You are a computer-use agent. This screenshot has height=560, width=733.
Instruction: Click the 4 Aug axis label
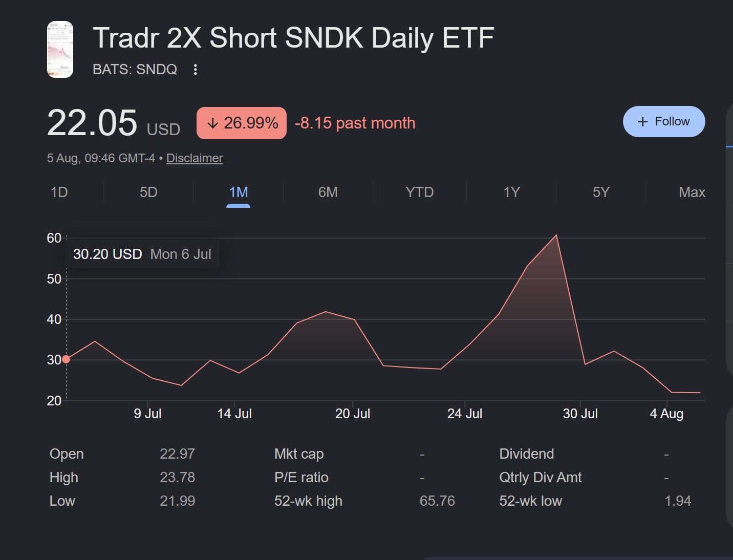click(x=666, y=414)
